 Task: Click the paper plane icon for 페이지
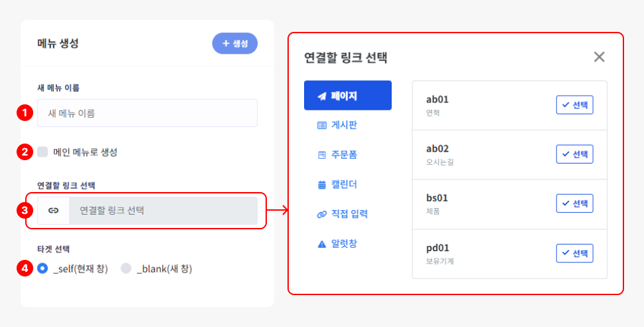point(322,96)
